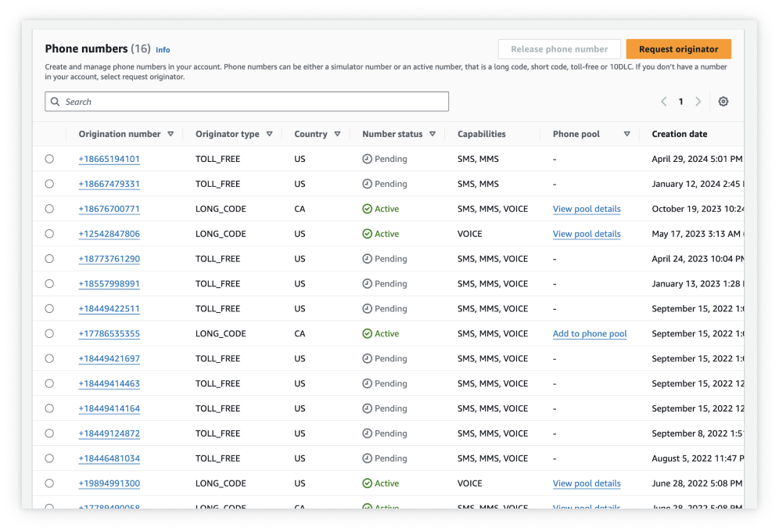Click Pending clock icon for +18446481034
The height and width of the screenshot is (532, 779).
(x=367, y=458)
